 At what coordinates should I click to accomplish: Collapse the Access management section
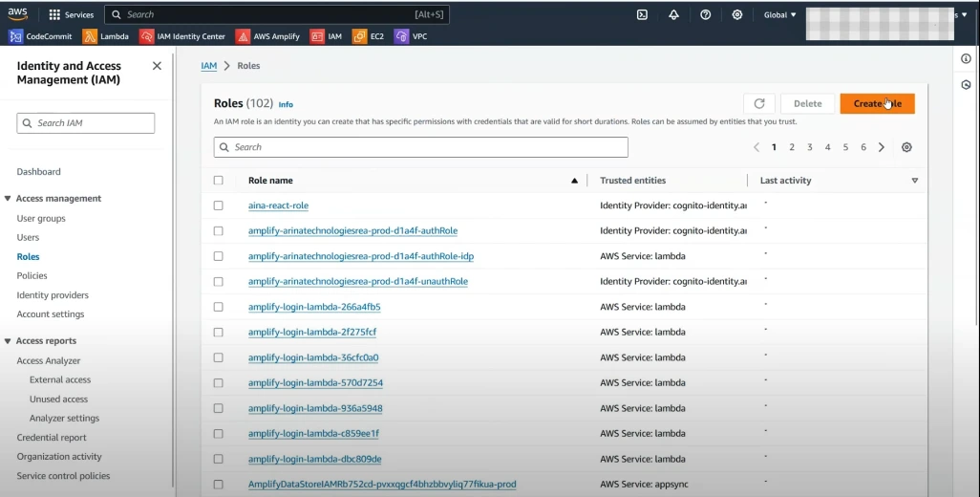pos(9,199)
